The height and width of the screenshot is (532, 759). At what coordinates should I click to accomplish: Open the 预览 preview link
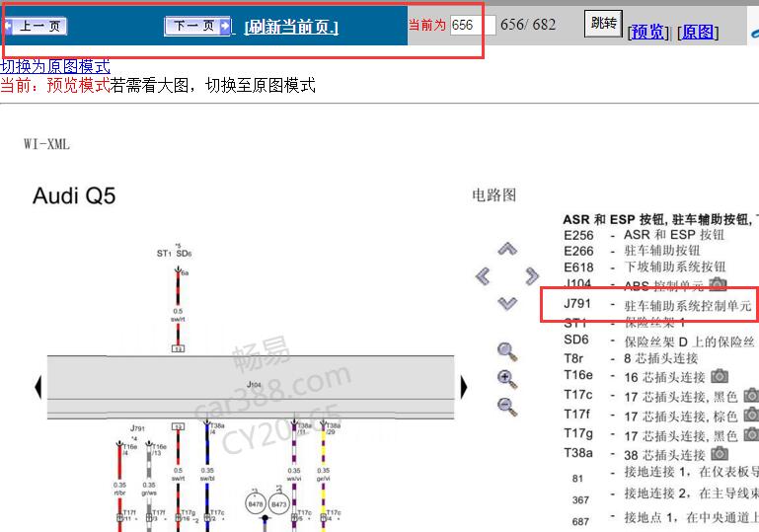(x=648, y=32)
